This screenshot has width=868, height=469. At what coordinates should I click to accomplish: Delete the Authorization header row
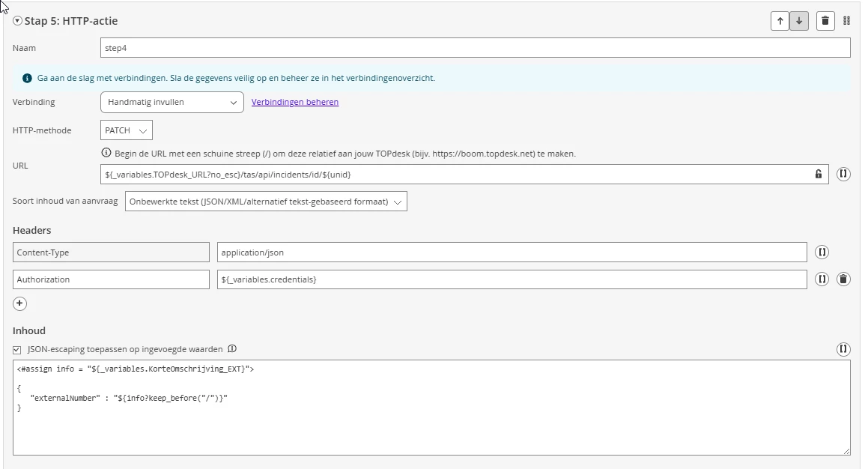[x=843, y=279]
